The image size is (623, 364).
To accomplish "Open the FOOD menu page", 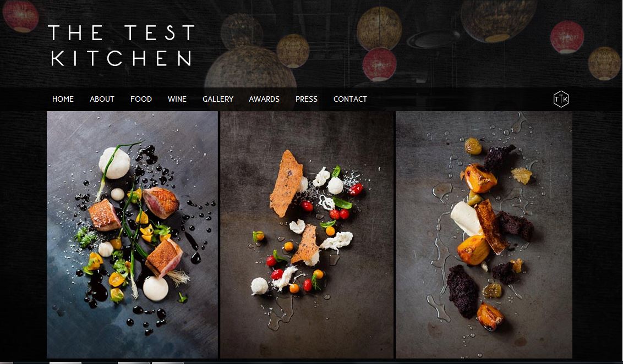I will [141, 99].
